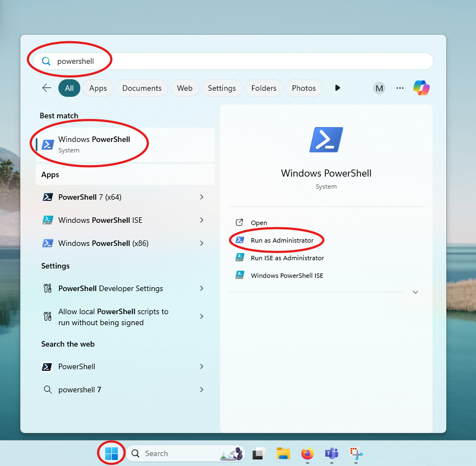This screenshot has height=466, width=476.
Task: Expand Windows PowerShell (x86) options chevron
Action: click(x=201, y=243)
